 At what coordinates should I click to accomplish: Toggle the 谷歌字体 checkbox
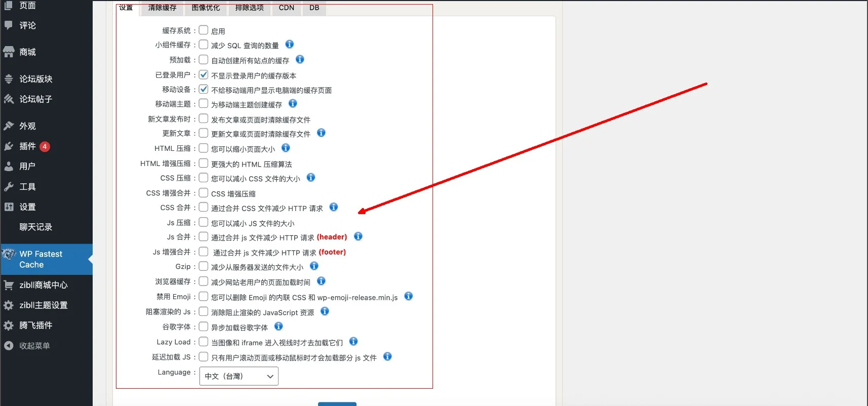[x=204, y=327]
